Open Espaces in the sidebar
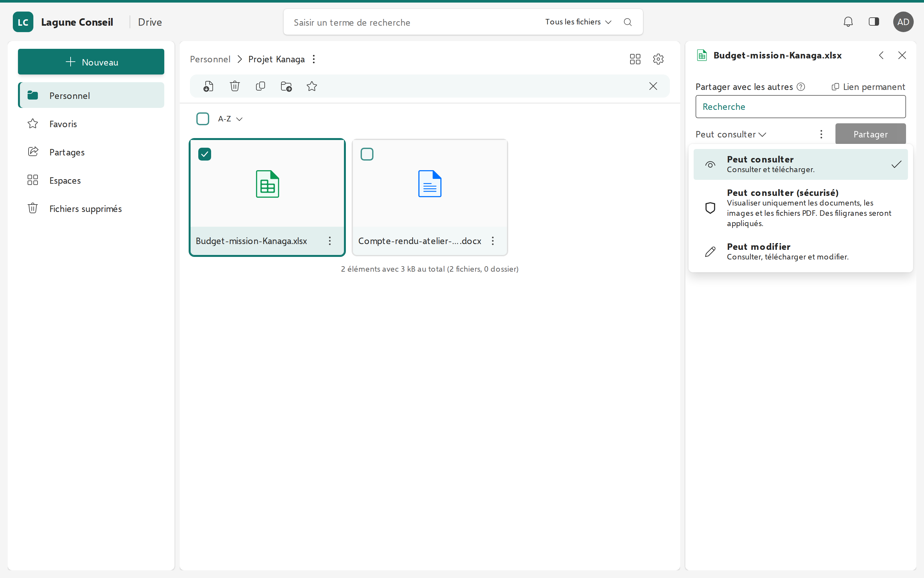This screenshot has width=924, height=578. tap(91, 180)
